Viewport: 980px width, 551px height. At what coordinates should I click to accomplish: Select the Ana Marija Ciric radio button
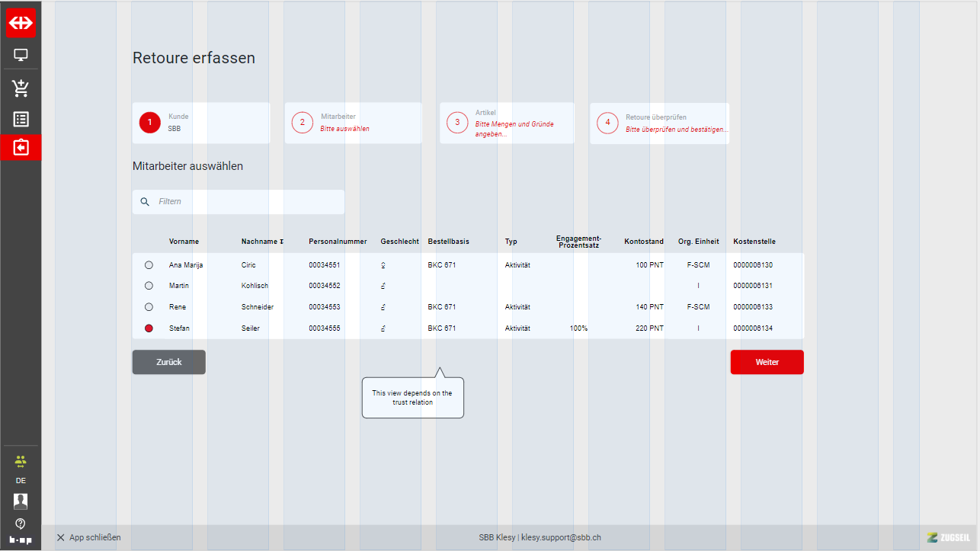click(x=149, y=265)
